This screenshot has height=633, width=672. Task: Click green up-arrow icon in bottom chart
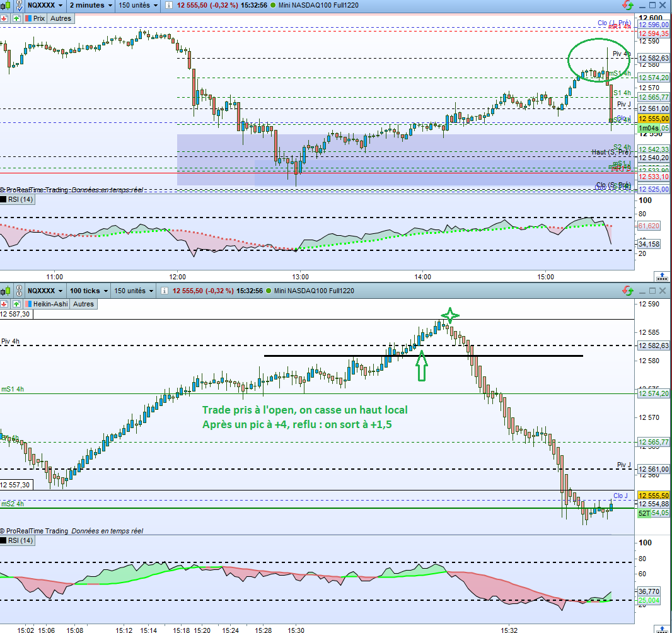16,305
